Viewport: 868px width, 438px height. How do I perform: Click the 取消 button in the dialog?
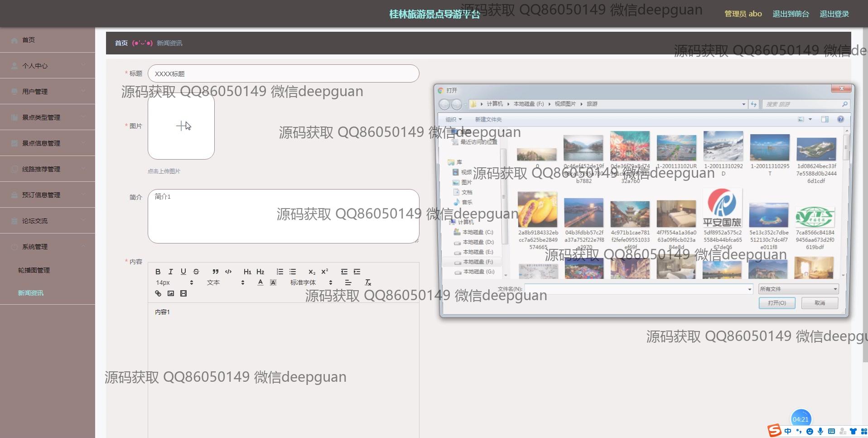820,303
